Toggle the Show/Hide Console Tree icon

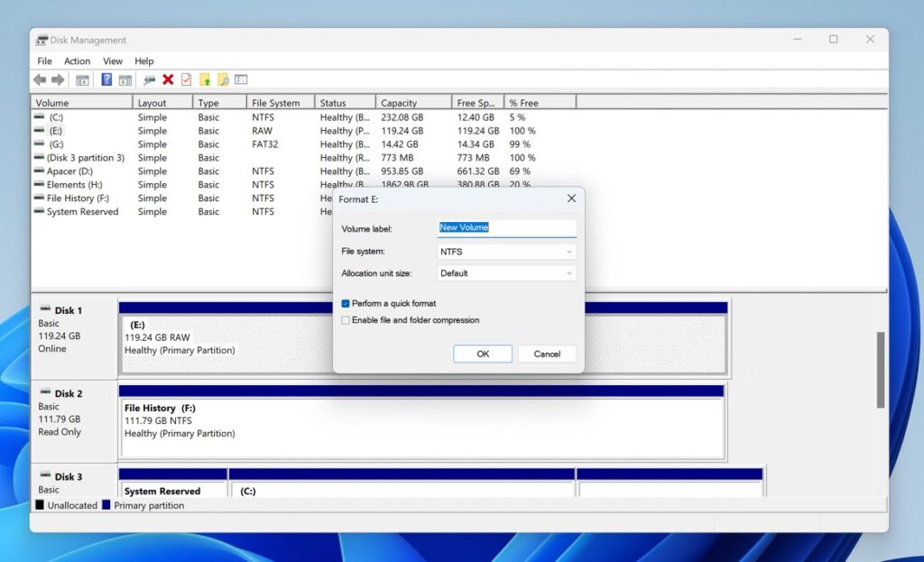coord(81,79)
